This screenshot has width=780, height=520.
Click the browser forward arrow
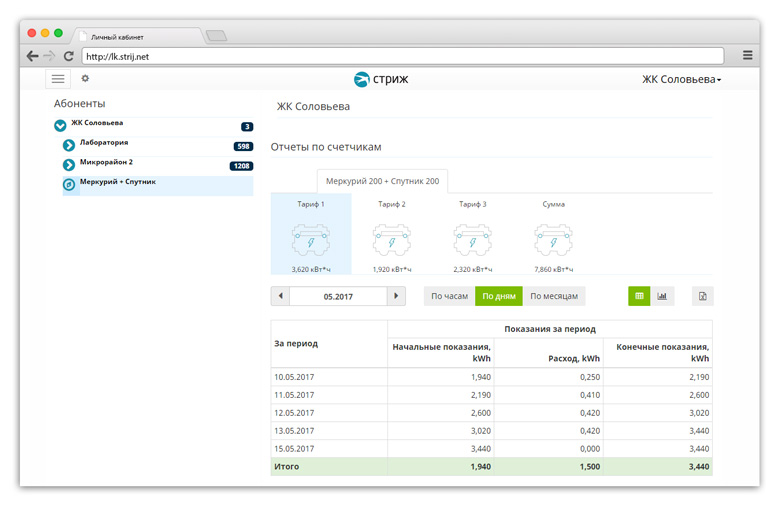pos(49,56)
